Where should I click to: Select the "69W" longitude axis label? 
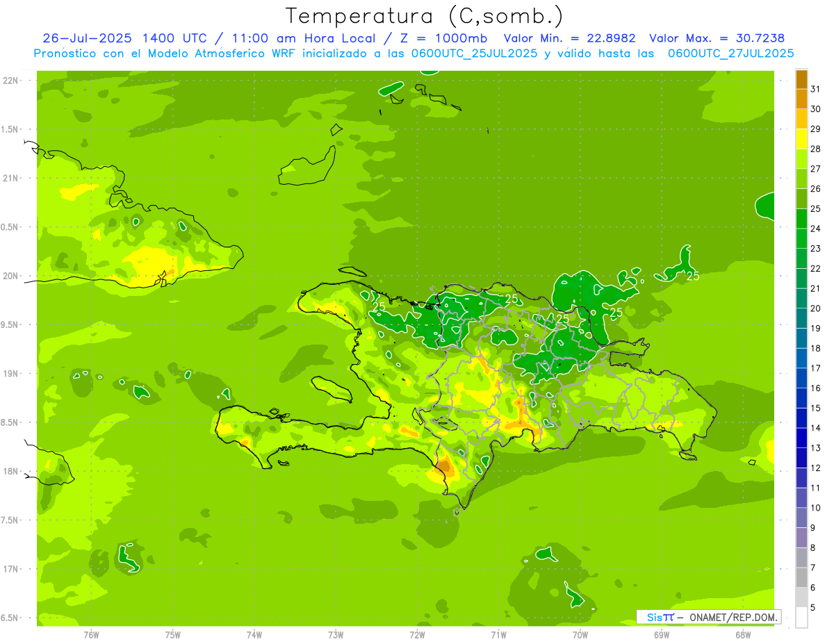click(662, 635)
